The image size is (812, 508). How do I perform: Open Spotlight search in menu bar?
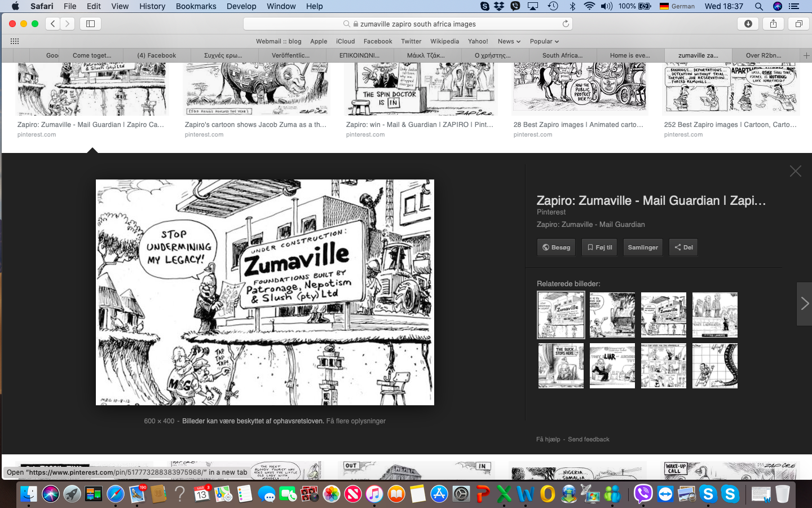pyautogui.click(x=759, y=6)
